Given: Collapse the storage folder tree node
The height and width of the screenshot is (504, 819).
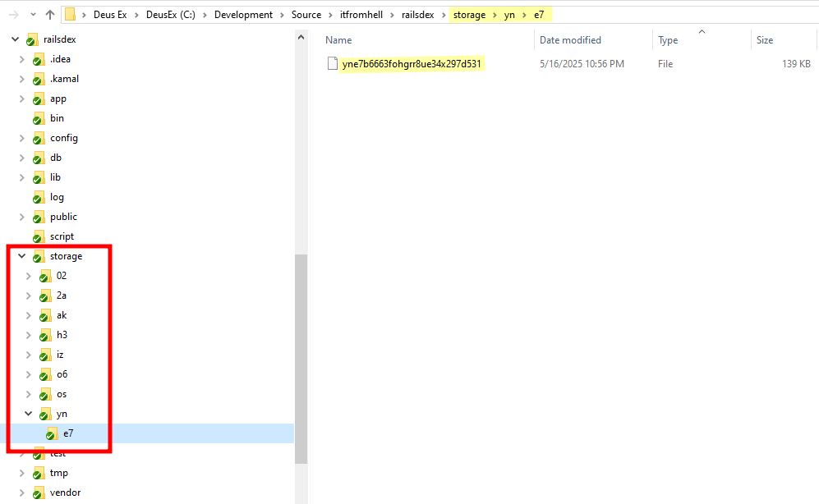Looking at the screenshot, I should coord(21,257).
